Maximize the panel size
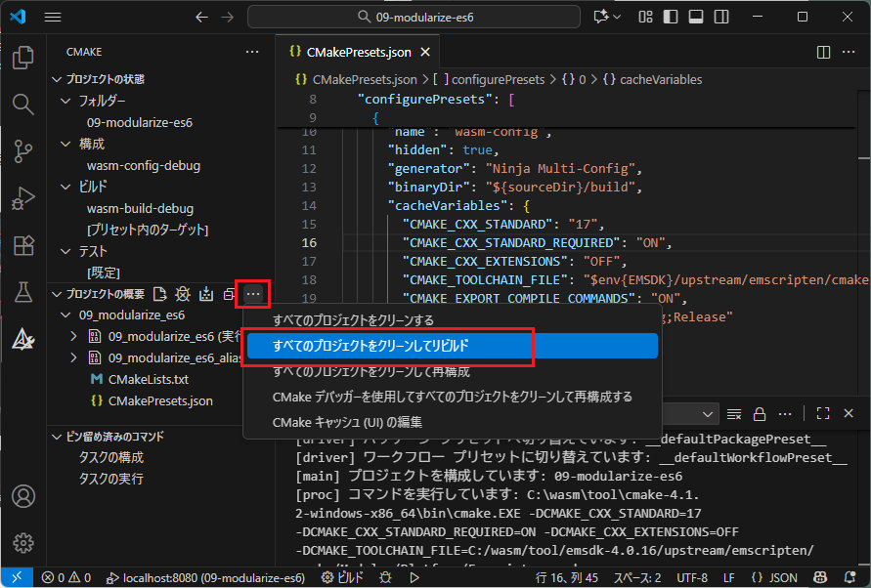 tap(823, 414)
